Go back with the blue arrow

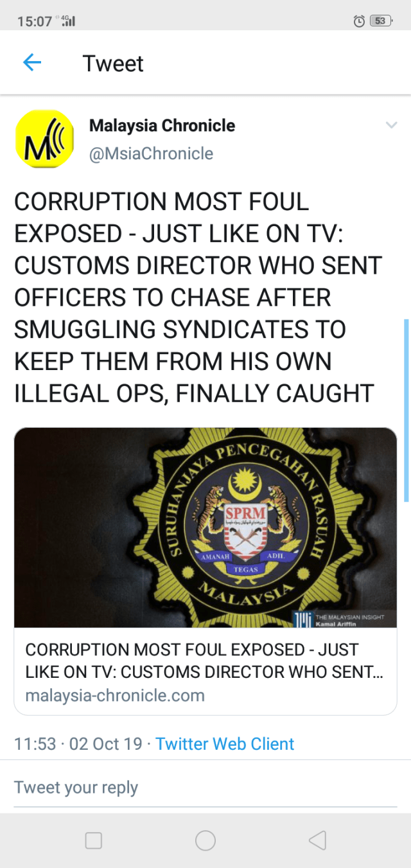click(x=32, y=62)
